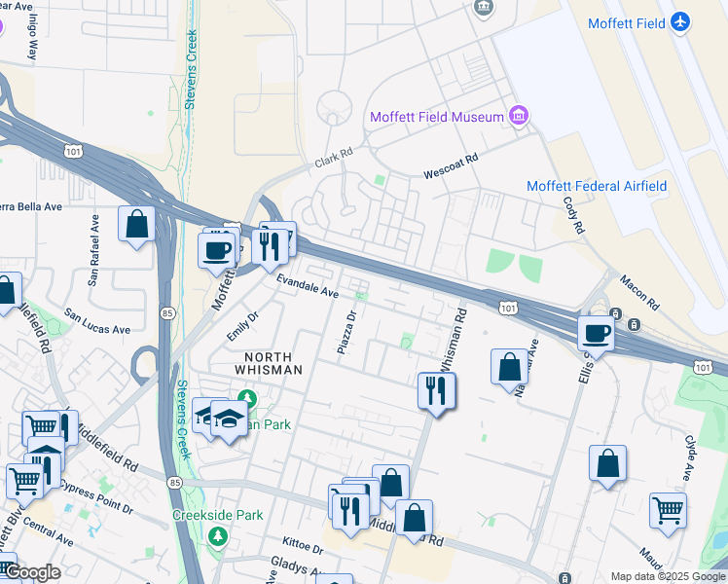
Task: Click the shopping bag marker near Clyde Ave
Action: click(607, 467)
